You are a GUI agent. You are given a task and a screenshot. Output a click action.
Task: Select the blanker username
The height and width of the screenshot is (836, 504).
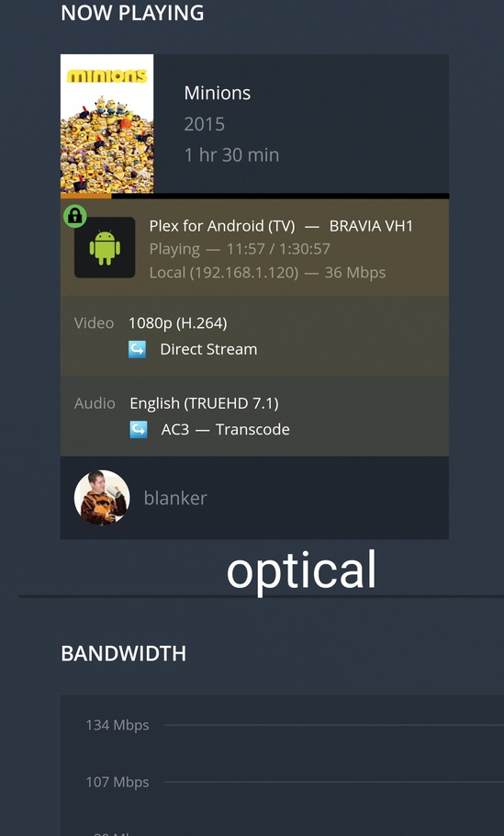pyautogui.click(x=175, y=498)
